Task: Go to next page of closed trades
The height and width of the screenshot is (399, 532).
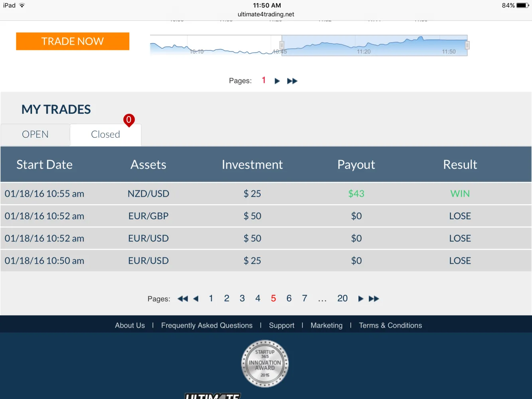Action: pos(361,299)
